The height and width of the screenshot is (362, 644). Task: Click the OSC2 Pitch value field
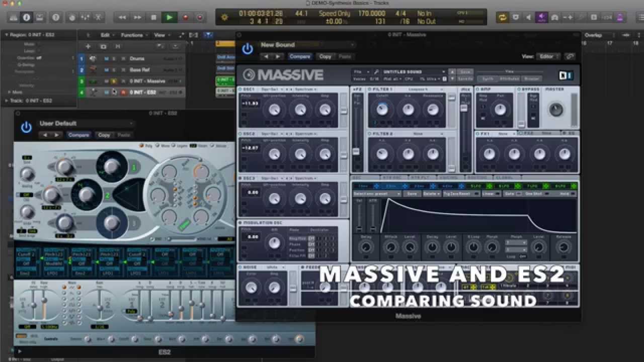point(250,148)
